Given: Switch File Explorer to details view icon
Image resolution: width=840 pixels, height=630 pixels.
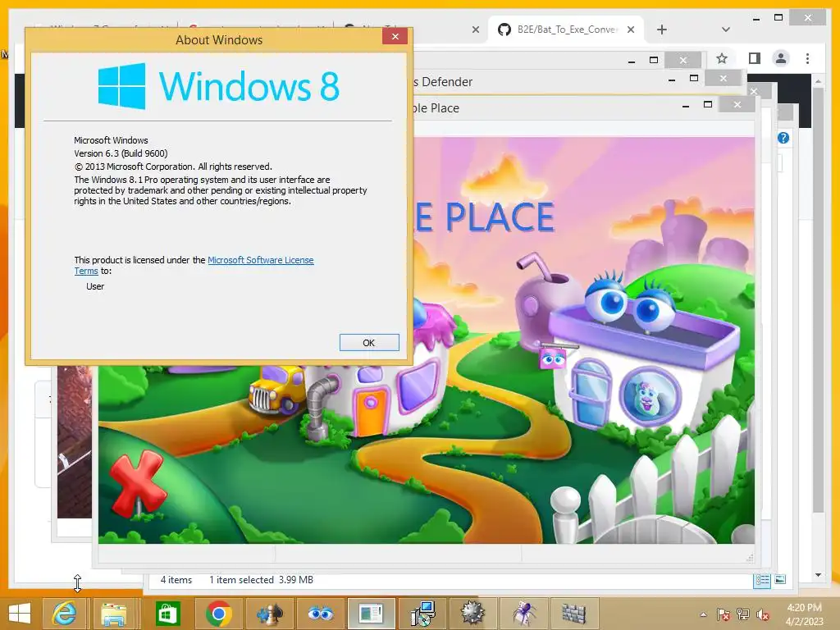Looking at the screenshot, I should [x=762, y=580].
